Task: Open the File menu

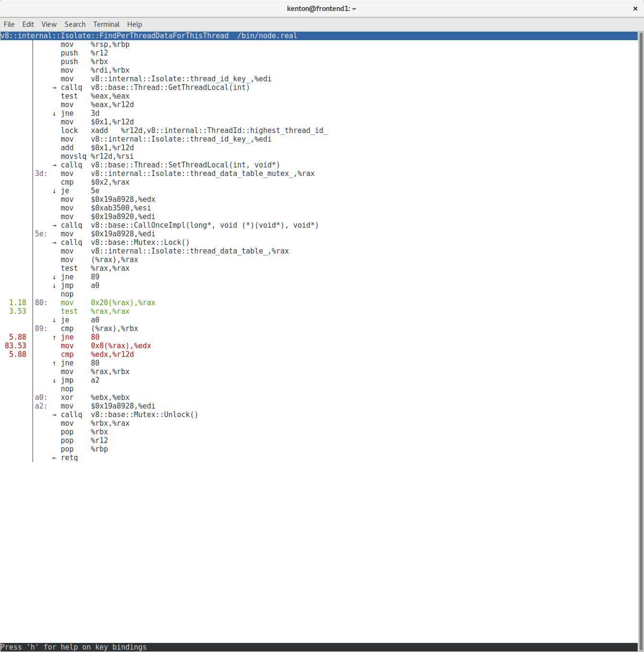Action: point(9,24)
